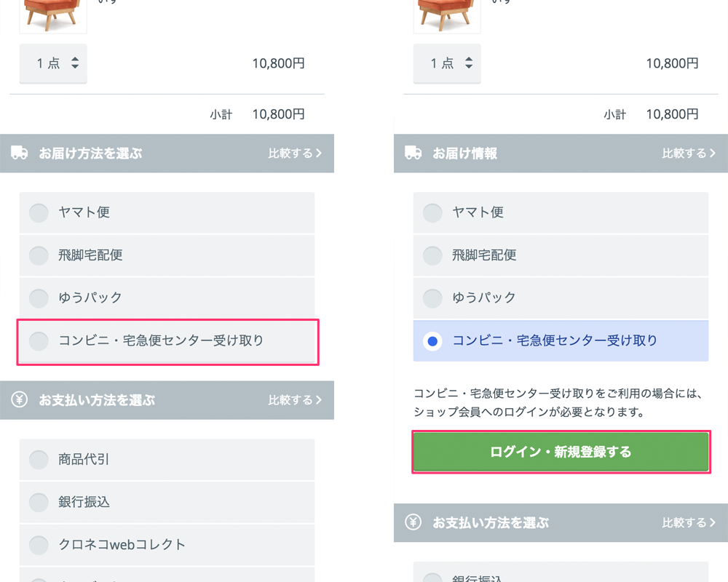728x582 pixels.
Task: Click the filled コンビニ受け取り radio button
Action: point(432,340)
